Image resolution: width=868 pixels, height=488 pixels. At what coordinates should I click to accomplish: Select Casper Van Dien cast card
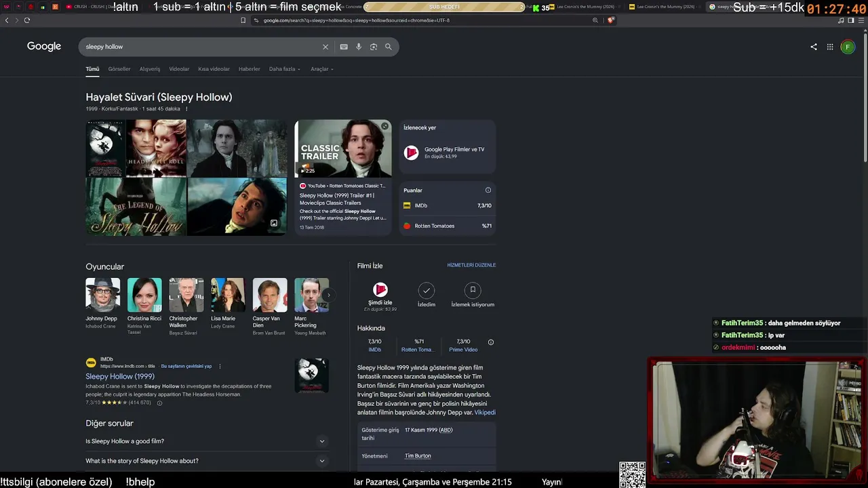(x=270, y=306)
